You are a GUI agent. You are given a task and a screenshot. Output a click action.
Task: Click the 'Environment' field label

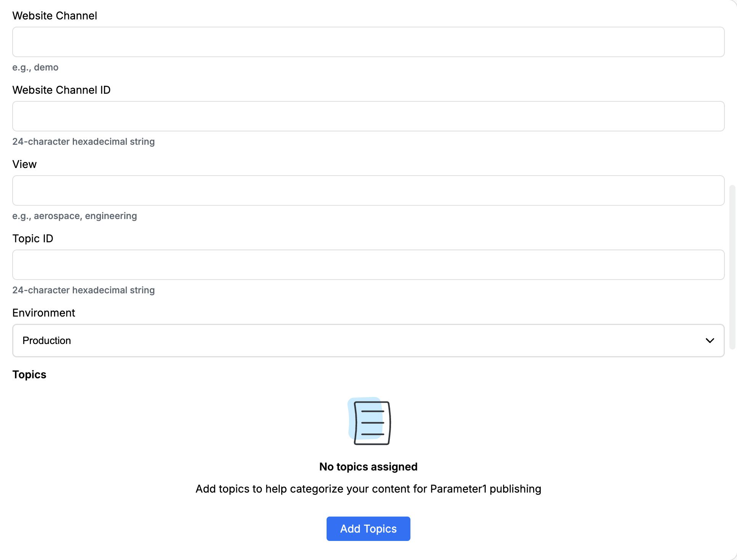click(x=44, y=313)
